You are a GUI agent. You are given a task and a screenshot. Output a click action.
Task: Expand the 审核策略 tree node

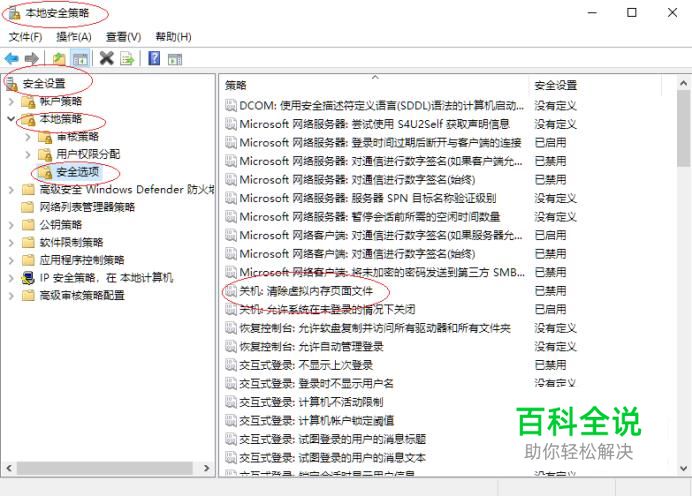tap(28, 137)
